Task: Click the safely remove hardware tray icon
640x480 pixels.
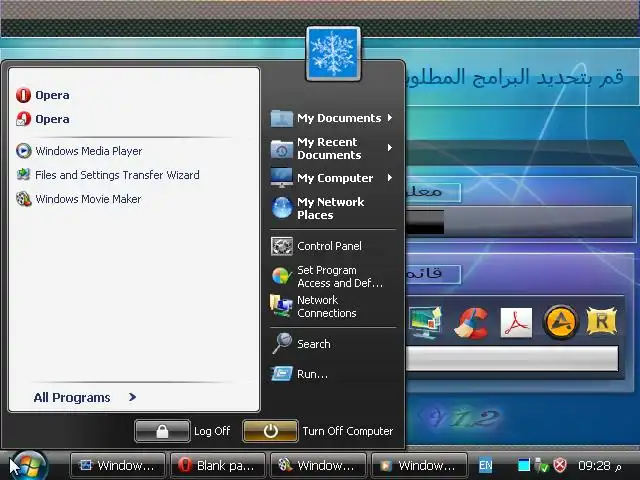Action: coord(542,465)
